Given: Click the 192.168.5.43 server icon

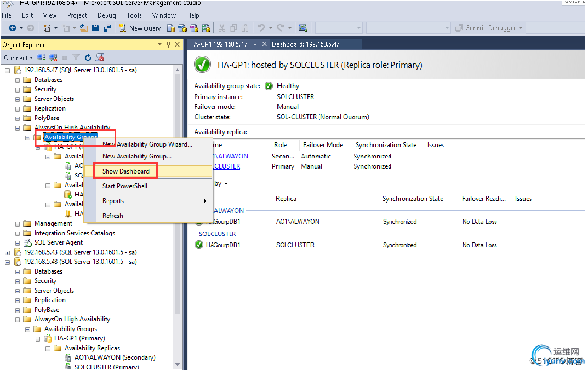Looking at the screenshot, I should pos(18,252).
